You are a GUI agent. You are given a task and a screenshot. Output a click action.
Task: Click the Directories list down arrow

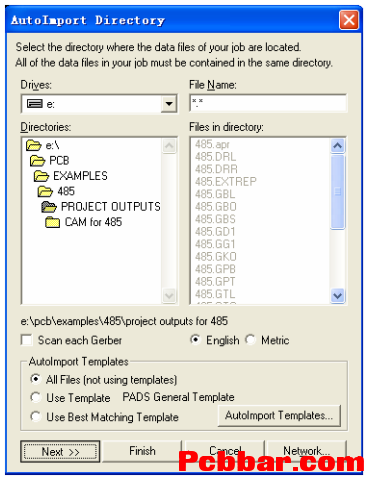coord(169,295)
